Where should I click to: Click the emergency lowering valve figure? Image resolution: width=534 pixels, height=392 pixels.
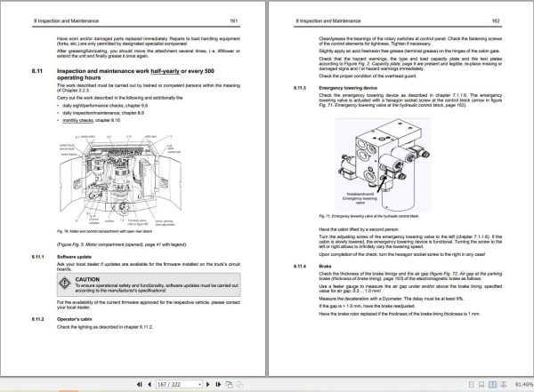click(383, 164)
